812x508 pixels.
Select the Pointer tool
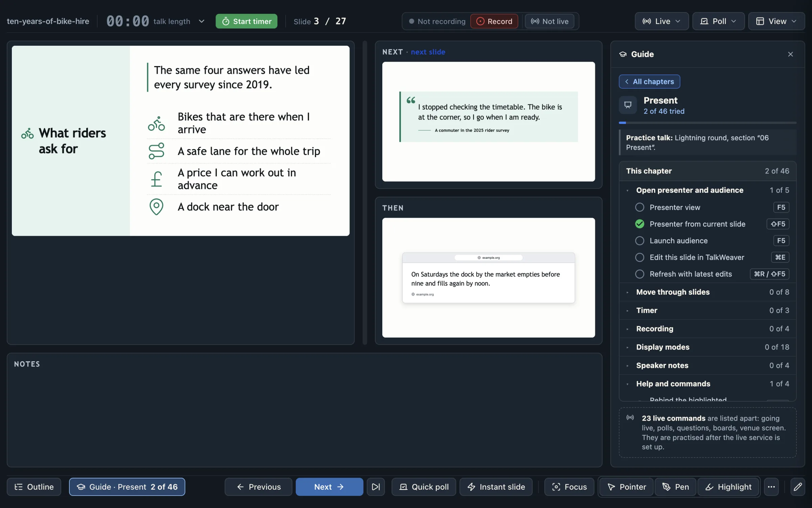(627, 487)
